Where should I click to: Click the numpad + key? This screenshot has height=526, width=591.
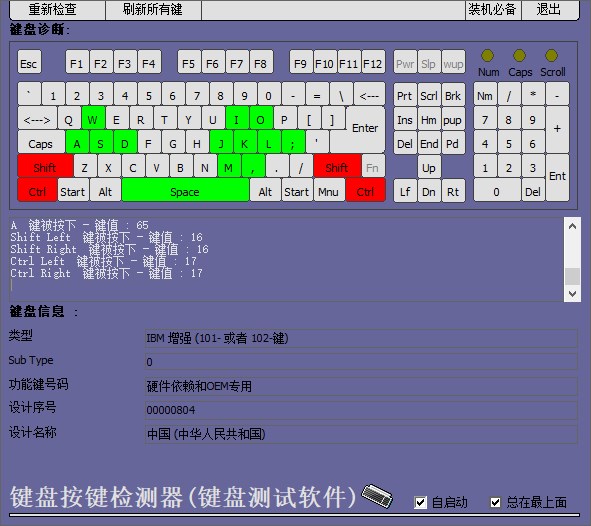(x=557, y=129)
